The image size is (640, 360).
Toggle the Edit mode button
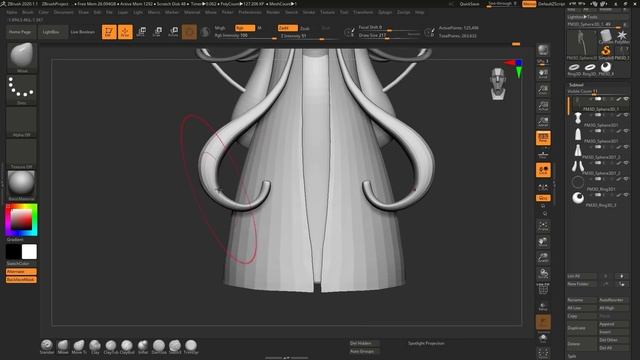click(x=109, y=32)
